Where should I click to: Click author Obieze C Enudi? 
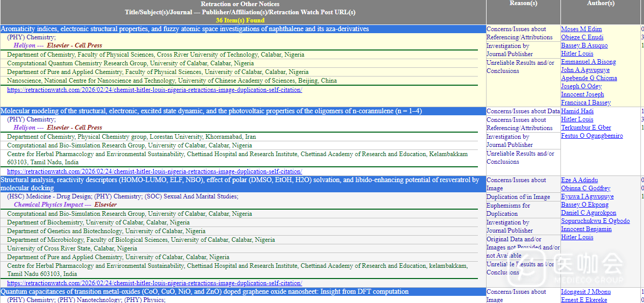point(582,37)
